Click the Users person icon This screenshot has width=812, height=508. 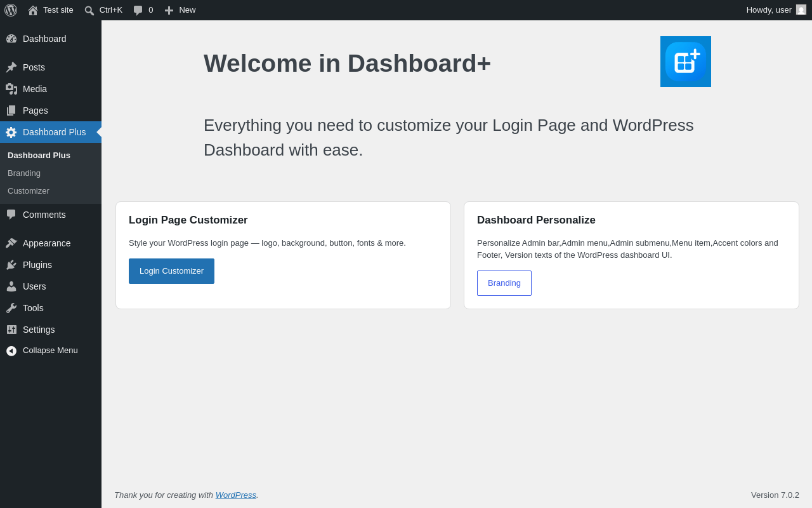[11, 286]
